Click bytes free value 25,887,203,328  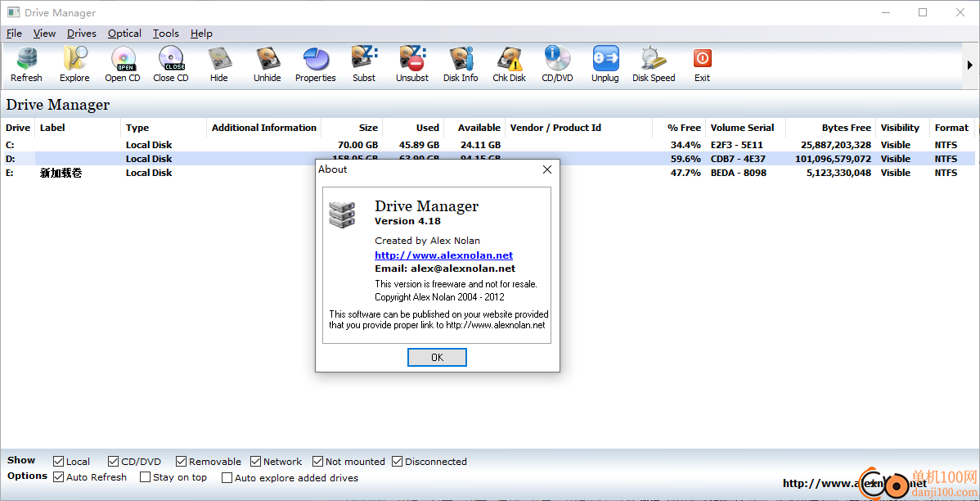tap(836, 145)
